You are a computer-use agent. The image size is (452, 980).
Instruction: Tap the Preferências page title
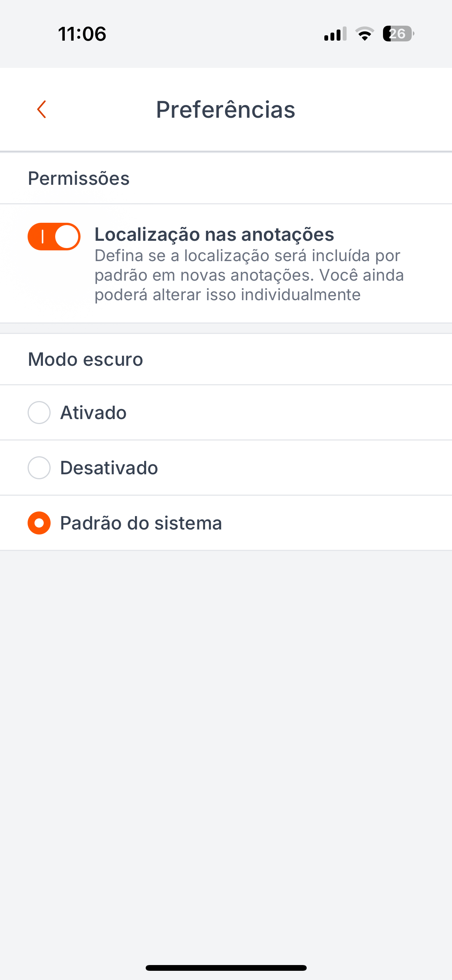coord(226,110)
